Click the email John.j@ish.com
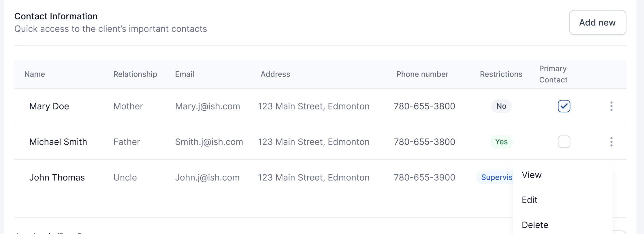The image size is (644, 234). [x=207, y=177]
